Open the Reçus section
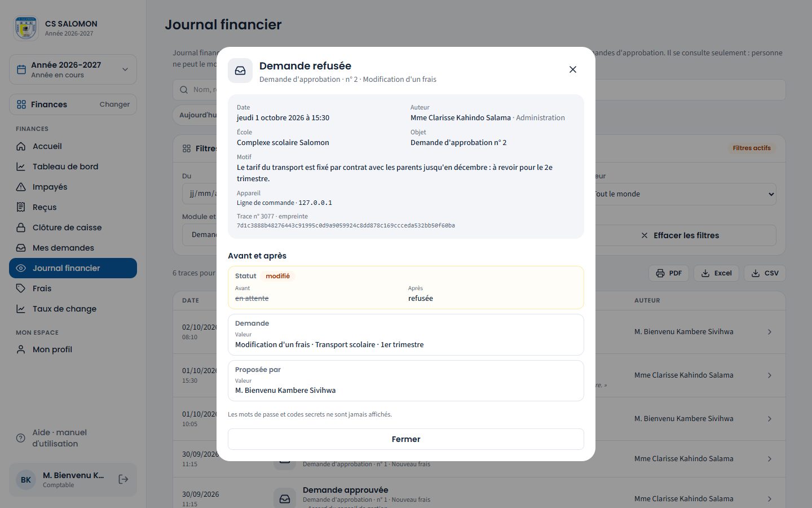Image resolution: width=812 pixels, height=508 pixels. click(73, 207)
